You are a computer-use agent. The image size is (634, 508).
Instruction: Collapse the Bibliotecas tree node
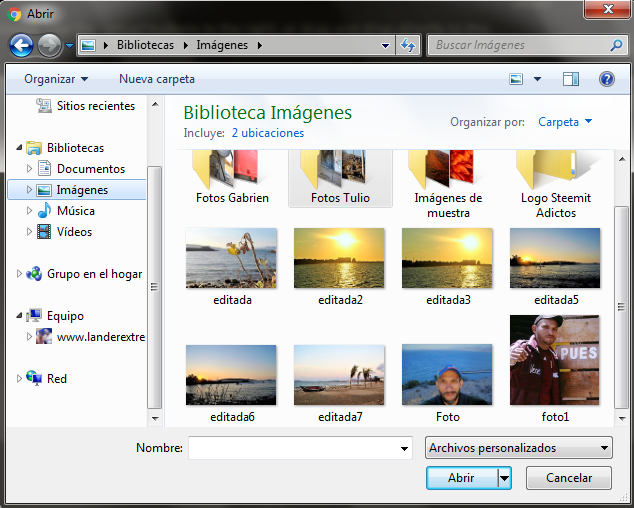click(x=19, y=148)
